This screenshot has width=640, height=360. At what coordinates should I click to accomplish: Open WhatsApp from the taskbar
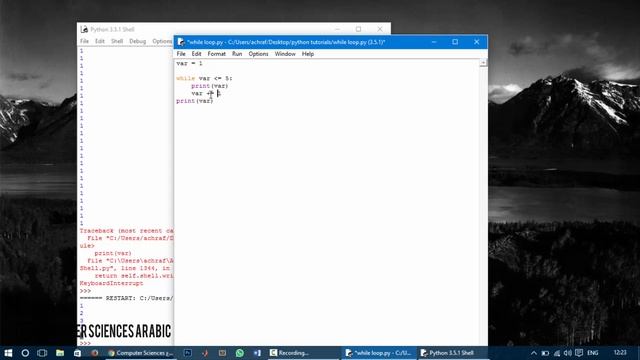tap(240, 353)
